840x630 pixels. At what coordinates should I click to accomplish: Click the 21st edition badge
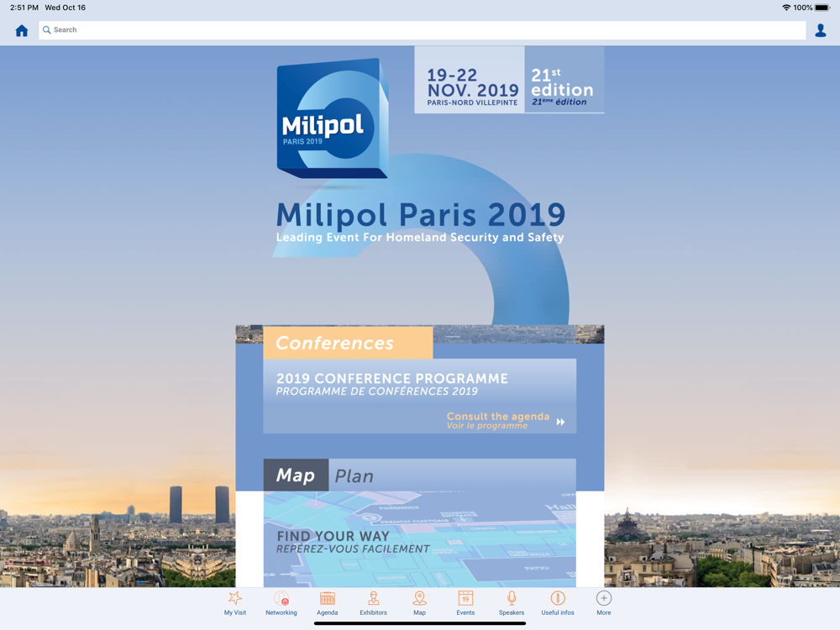pyautogui.click(x=564, y=80)
